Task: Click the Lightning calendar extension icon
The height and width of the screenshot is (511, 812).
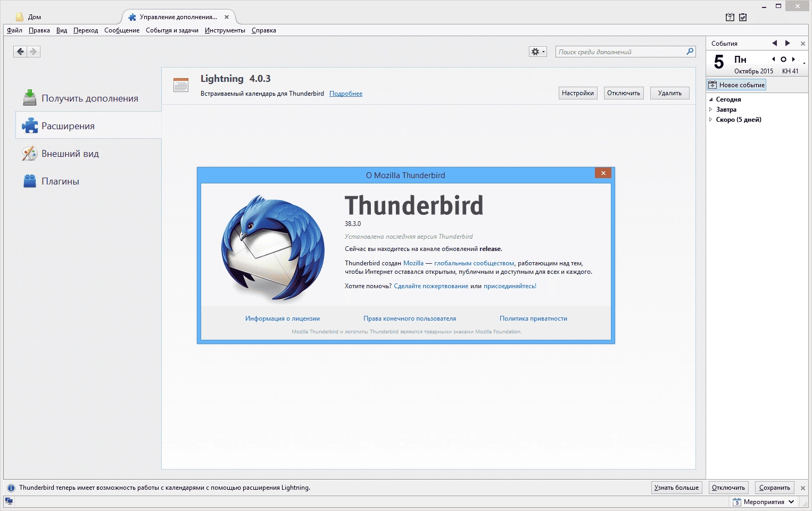Action: point(181,85)
